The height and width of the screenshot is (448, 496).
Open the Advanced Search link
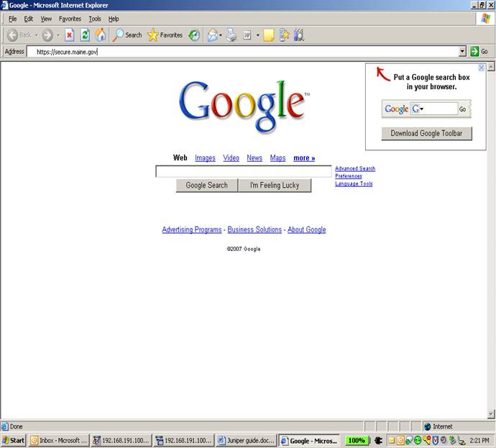[x=355, y=169]
